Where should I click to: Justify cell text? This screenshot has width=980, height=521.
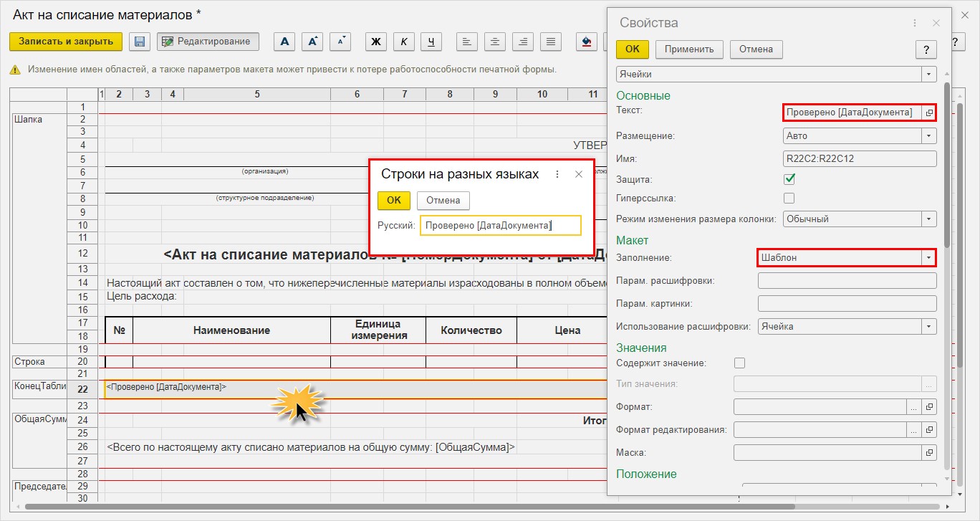pos(550,42)
